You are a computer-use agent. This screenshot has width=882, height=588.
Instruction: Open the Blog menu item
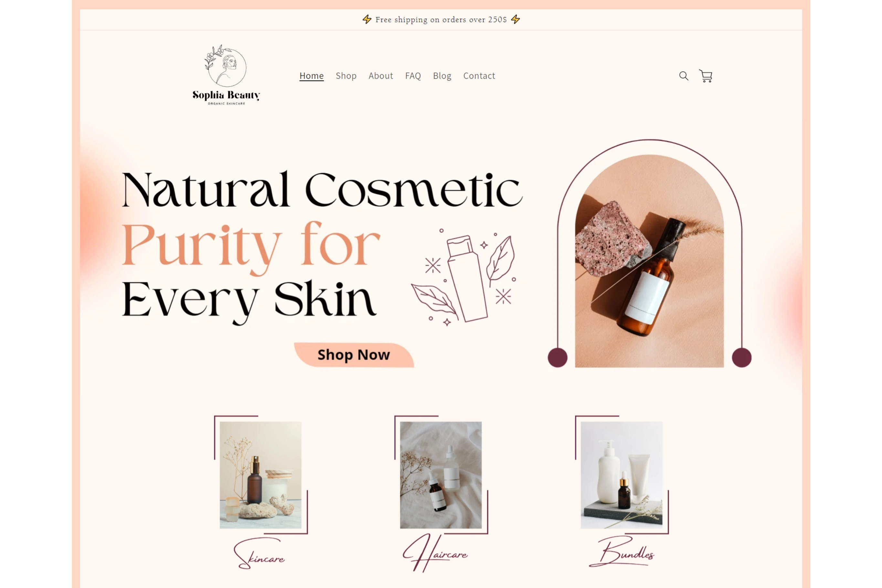442,76
